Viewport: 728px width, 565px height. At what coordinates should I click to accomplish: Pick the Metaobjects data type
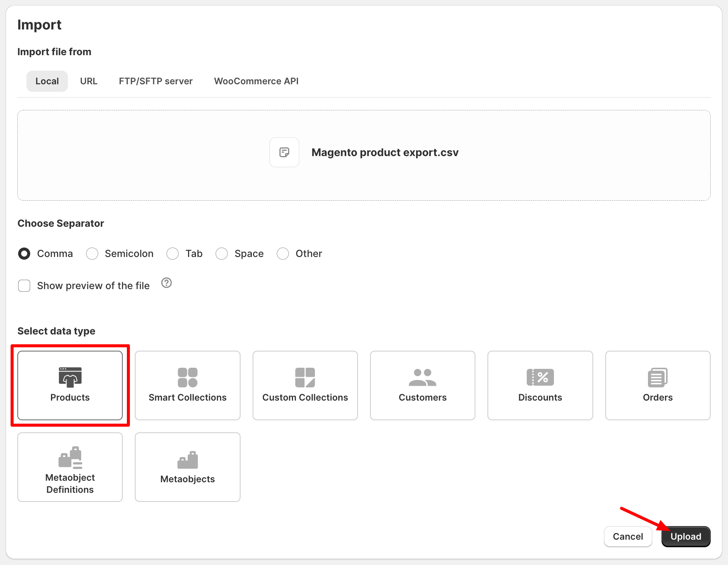coord(187,467)
